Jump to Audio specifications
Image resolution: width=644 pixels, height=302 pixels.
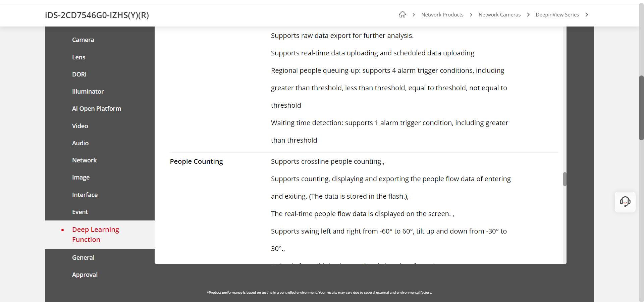point(80,143)
